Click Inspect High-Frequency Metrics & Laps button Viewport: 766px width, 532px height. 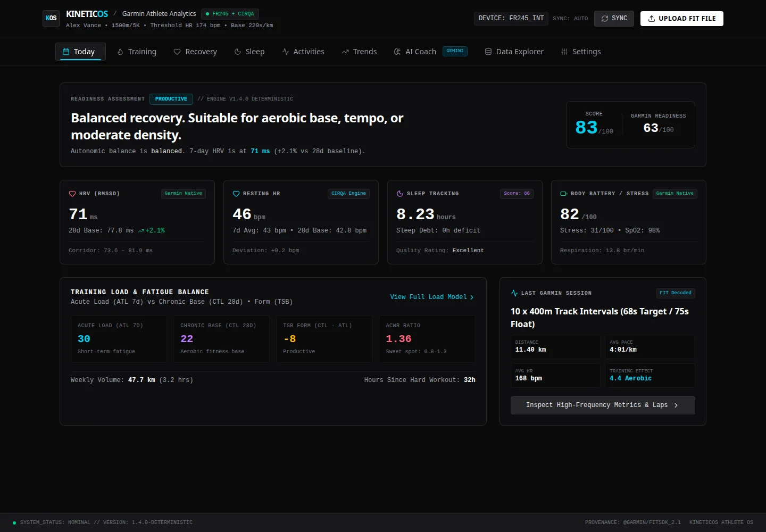(x=603, y=405)
